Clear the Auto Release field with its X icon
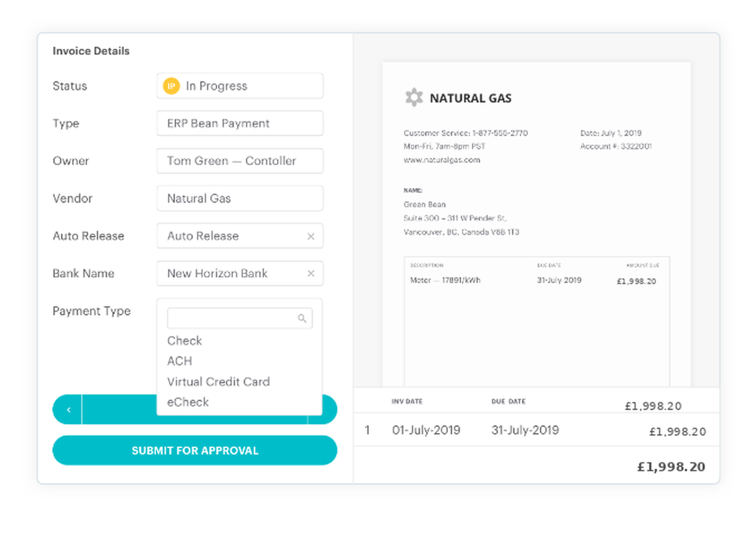The height and width of the screenshot is (538, 756). (x=311, y=236)
